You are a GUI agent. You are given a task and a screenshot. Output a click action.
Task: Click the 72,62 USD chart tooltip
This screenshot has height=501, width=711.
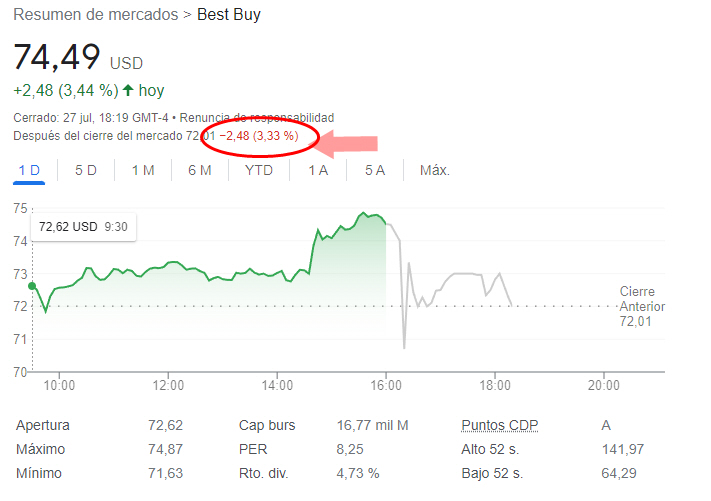[84, 227]
